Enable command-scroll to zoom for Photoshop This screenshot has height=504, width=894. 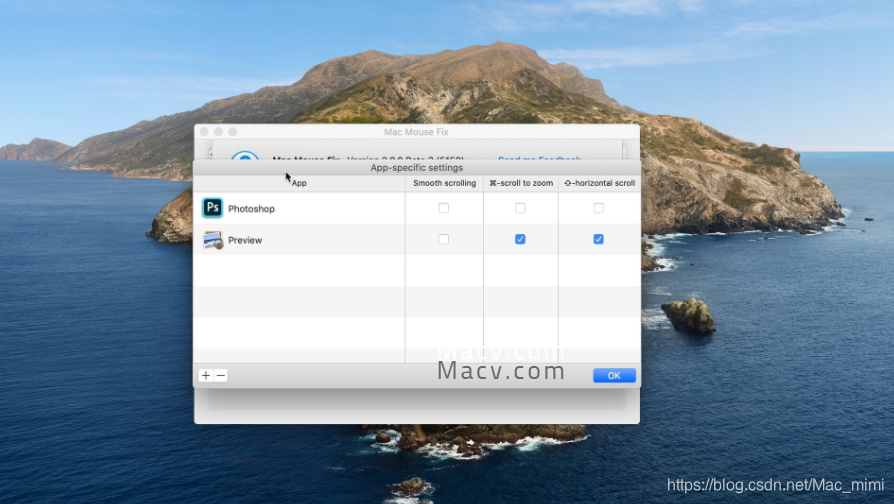520,208
